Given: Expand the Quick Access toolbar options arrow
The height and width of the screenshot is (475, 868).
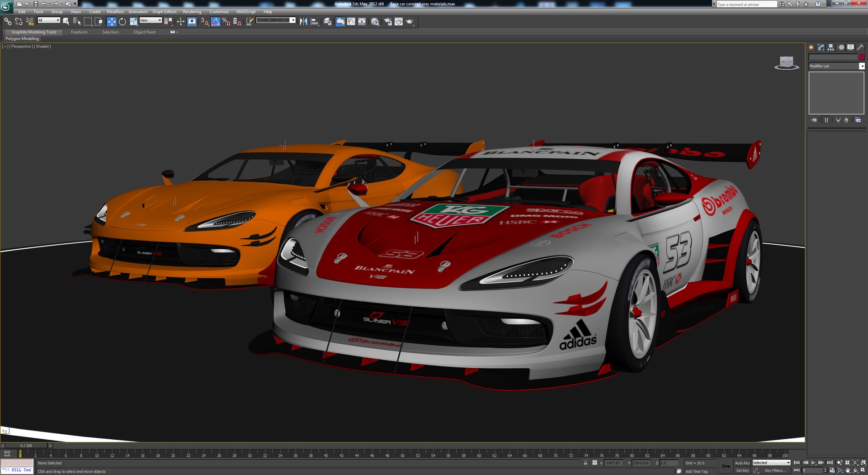Looking at the screenshot, I should (75, 4).
